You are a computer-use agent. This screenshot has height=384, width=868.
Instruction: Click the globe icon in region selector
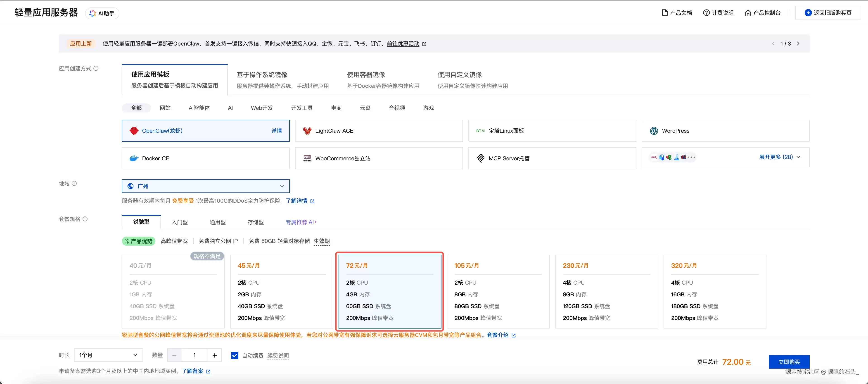click(130, 186)
